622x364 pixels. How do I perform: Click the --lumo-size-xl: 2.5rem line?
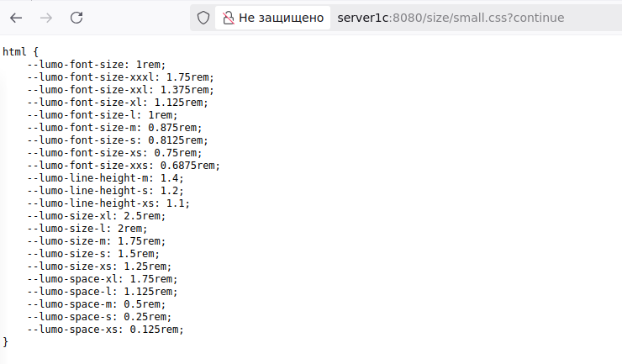coord(97,216)
